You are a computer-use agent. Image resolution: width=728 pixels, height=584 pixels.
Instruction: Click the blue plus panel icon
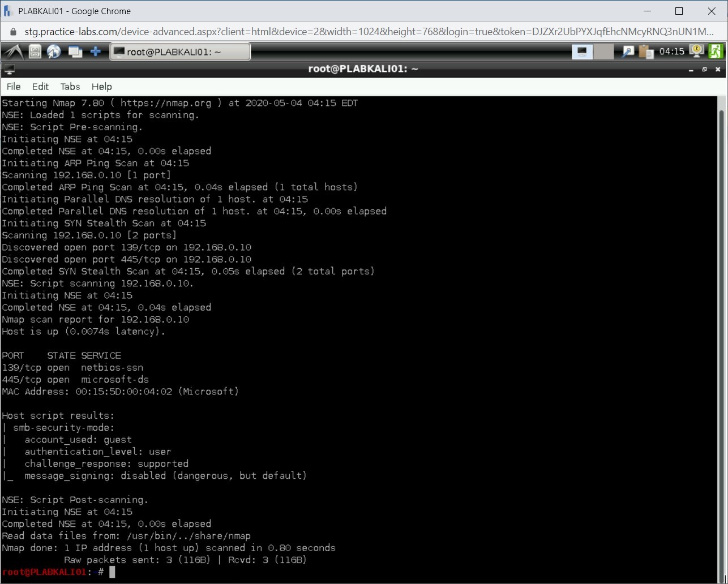point(96,52)
